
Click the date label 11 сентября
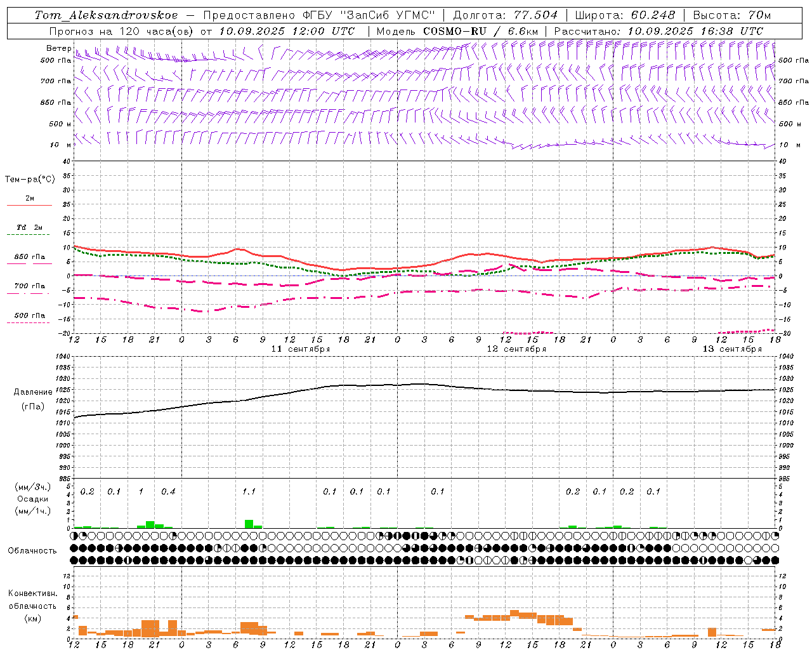(x=301, y=349)
